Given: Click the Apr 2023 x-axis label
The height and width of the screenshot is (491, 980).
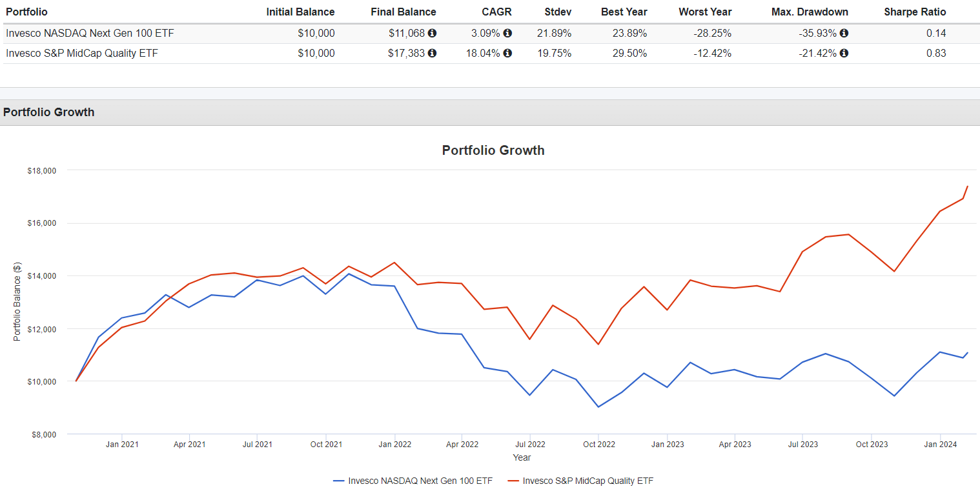Looking at the screenshot, I should (x=735, y=445).
